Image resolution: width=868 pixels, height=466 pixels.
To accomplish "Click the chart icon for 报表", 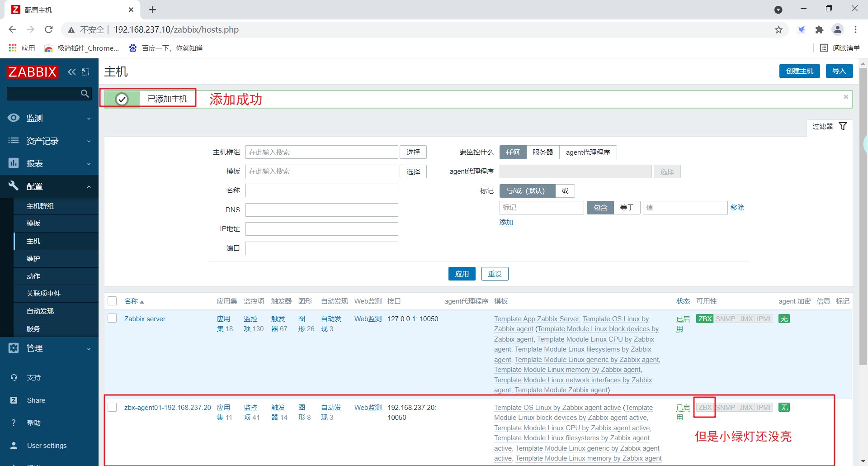I will pos(14,163).
